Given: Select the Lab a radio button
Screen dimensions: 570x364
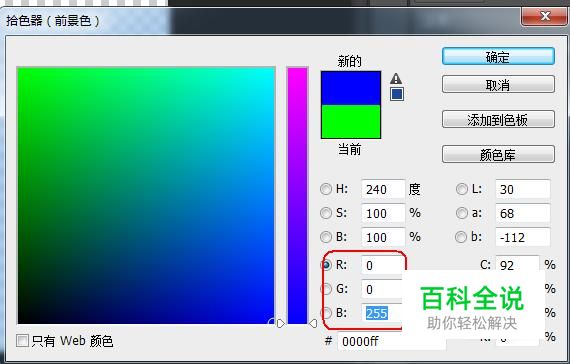Looking at the screenshot, I should (462, 213).
